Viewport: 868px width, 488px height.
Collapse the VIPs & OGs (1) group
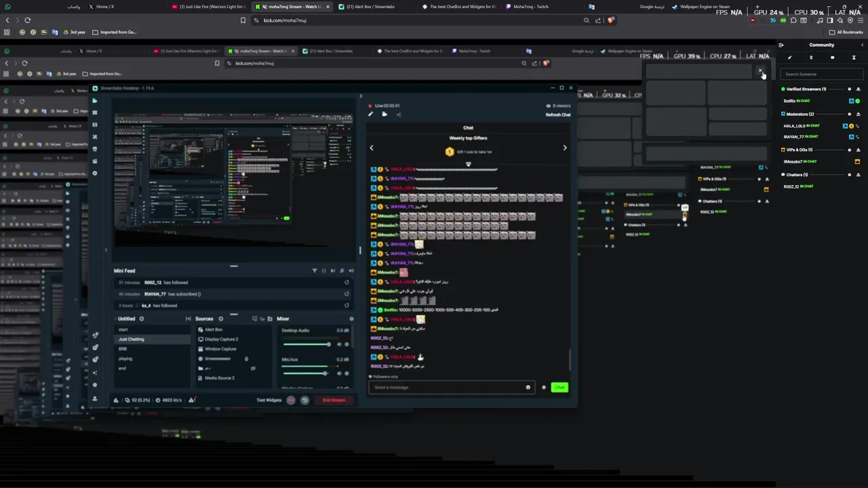(858, 150)
